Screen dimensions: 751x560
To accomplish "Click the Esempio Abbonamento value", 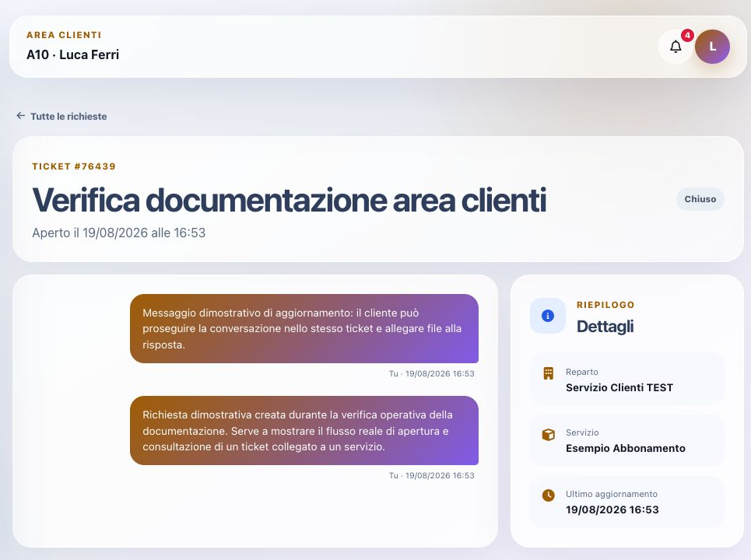I will [626, 449].
